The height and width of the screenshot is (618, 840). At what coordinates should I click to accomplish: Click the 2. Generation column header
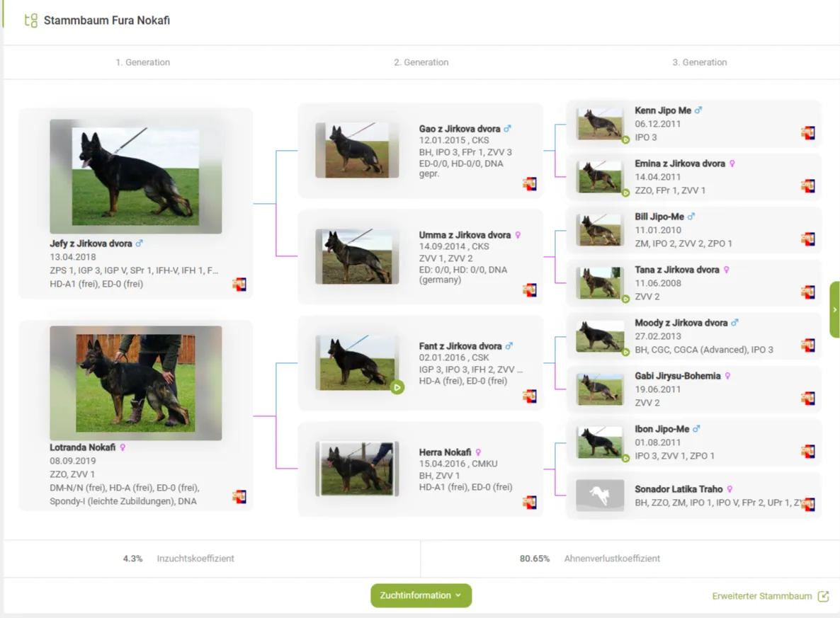[421, 62]
